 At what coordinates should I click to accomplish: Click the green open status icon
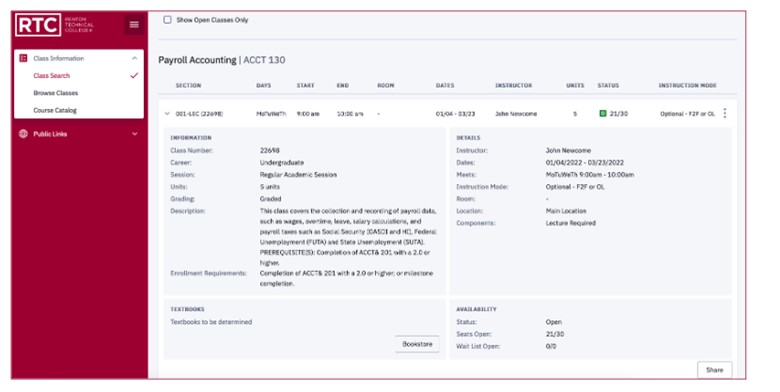tap(602, 113)
